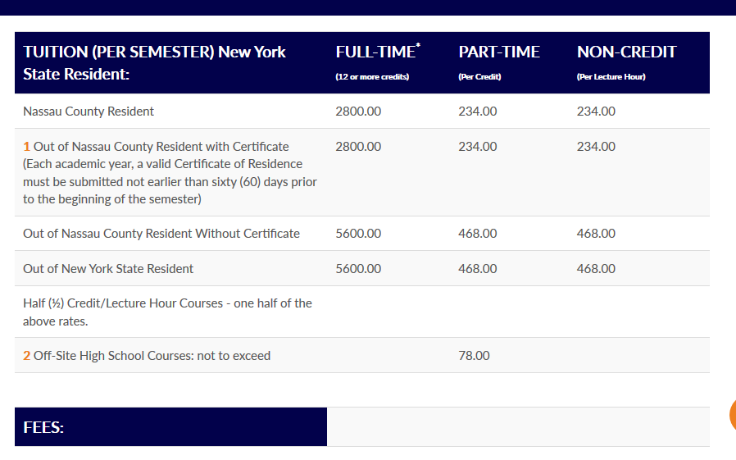
Task: Click the '(Per Lecture Hour)' subheading
Action: (611, 77)
